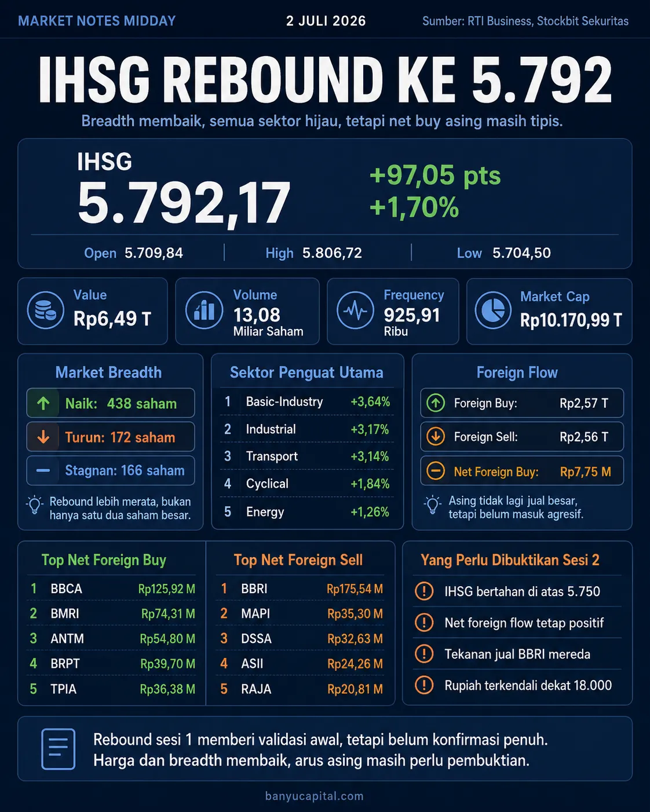Viewport: 650px width, 812px height.
Task: Click the Market Cap figure Rp10.170,99 T
Action: (x=571, y=320)
